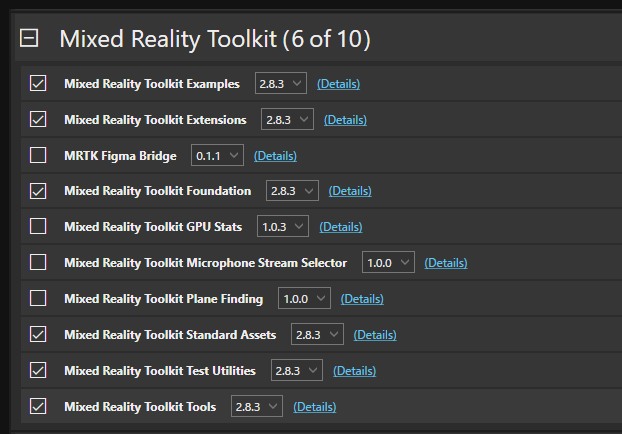Viewport: 622px width, 434px height.
Task: View Details for Plane Finding package
Action: [x=362, y=299]
